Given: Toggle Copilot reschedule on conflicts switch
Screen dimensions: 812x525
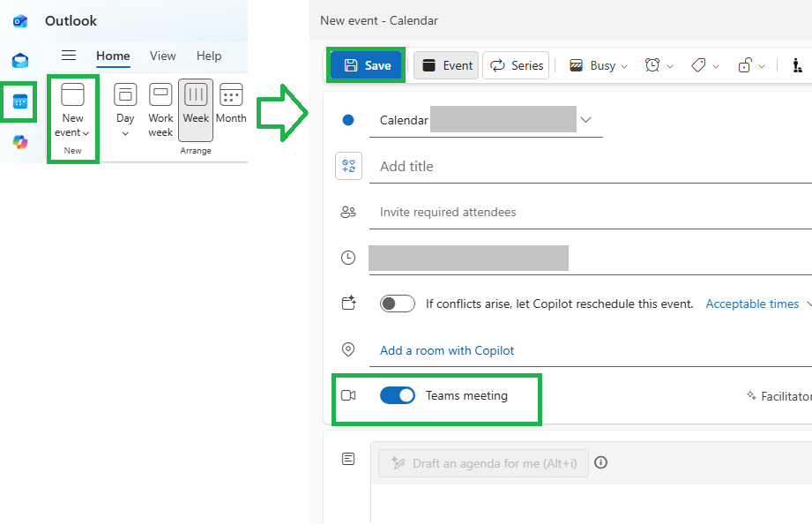Looking at the screenshot, I should [x=398, y=304].
